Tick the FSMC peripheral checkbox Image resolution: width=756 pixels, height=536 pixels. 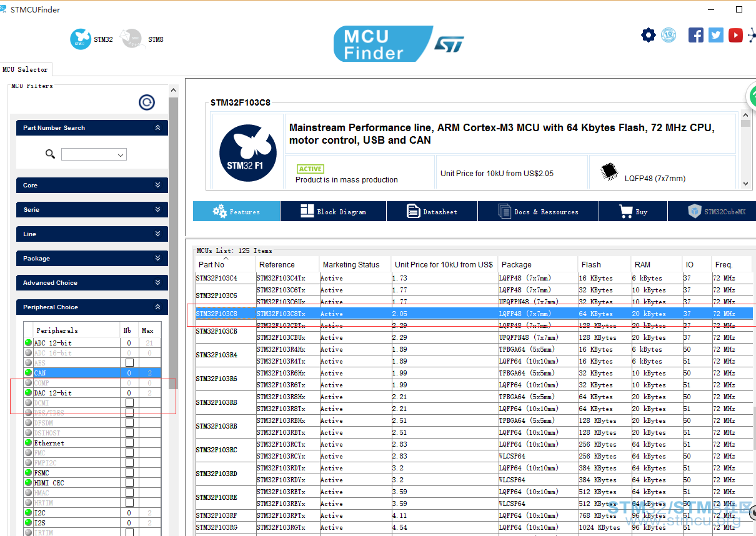tap(129, 473)
